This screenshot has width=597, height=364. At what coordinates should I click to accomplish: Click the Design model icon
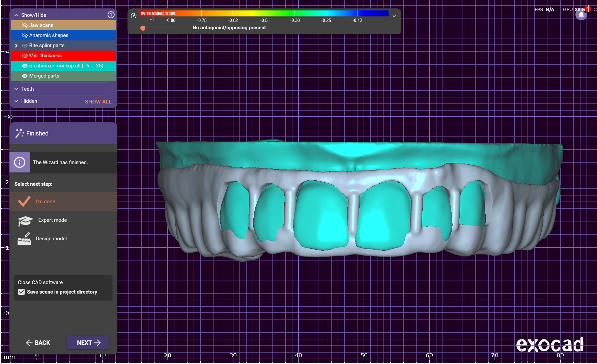click(x=24, y=239)
